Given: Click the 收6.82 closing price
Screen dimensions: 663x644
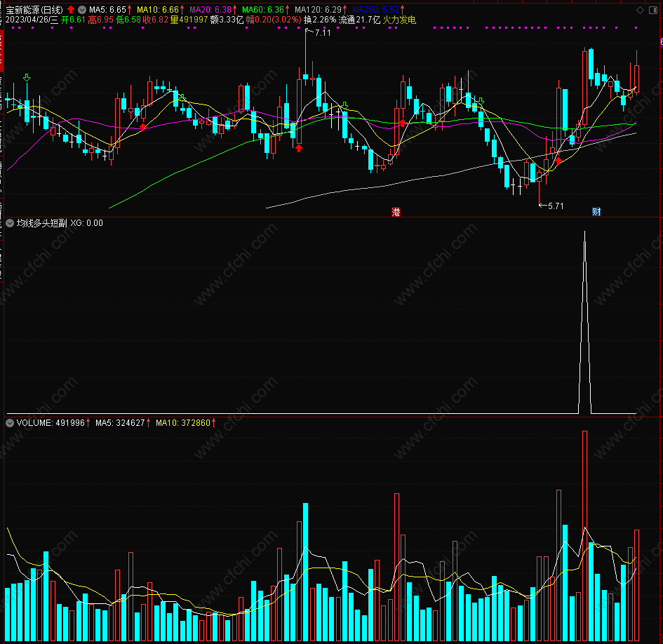Looking at the screenshot, I should click(x=155, y=20).
